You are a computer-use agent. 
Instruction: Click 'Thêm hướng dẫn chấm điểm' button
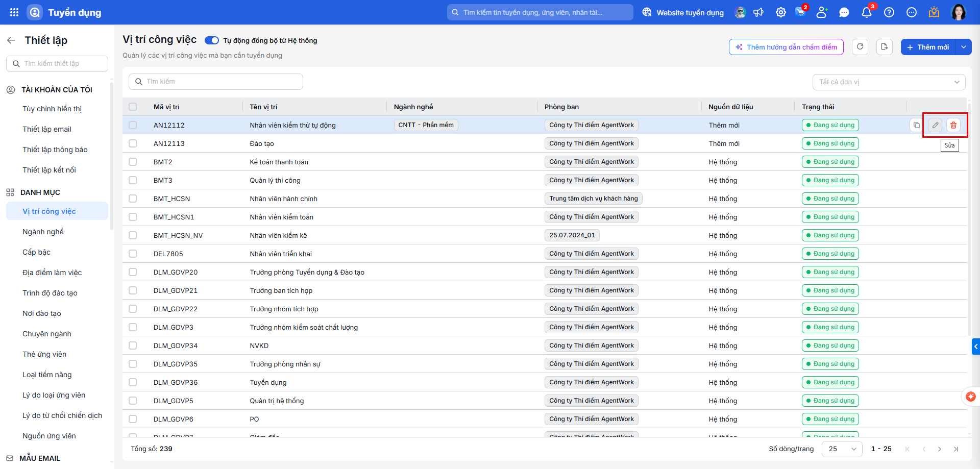786,47
